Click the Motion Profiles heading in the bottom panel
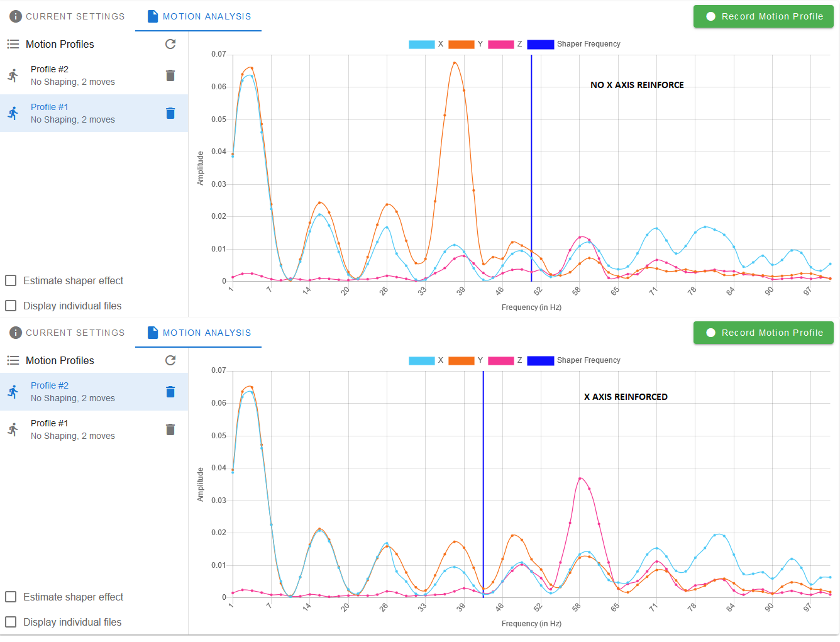This screenshot has width=840, height=642. tap(60, 360)
